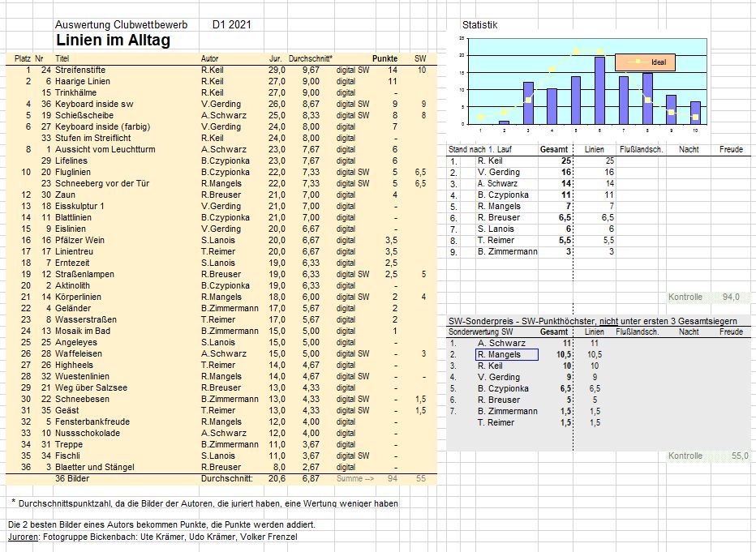Screen dimensions: 756x552
Task: Click the Kontrolle value '94,0'
Action: (x=731, y=297)
